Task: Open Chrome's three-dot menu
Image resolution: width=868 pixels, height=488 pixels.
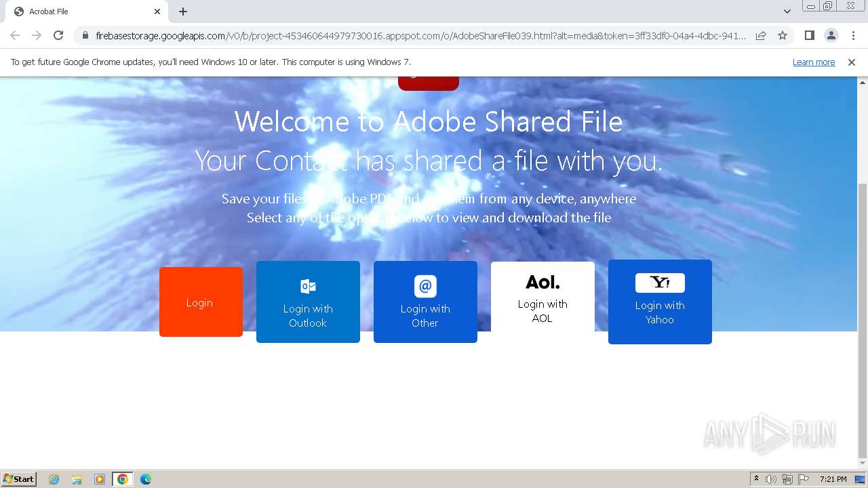Action: (x=853, y=35)
